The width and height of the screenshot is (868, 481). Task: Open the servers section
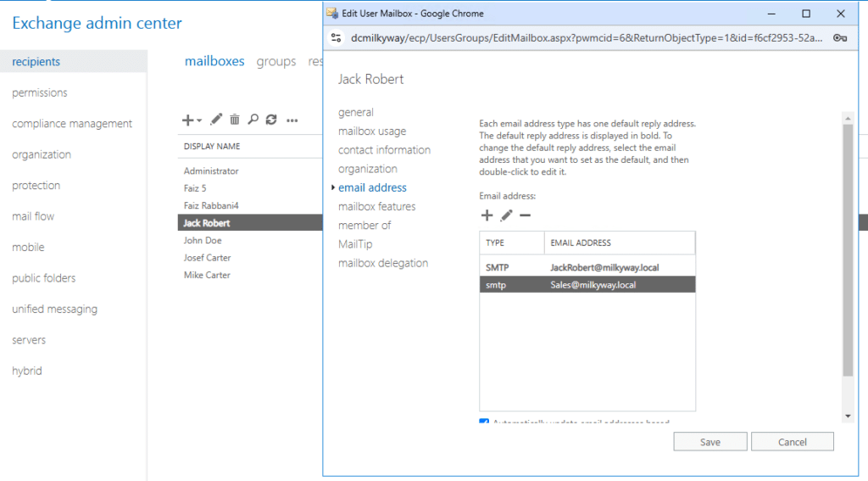click(x=29, y=340)
